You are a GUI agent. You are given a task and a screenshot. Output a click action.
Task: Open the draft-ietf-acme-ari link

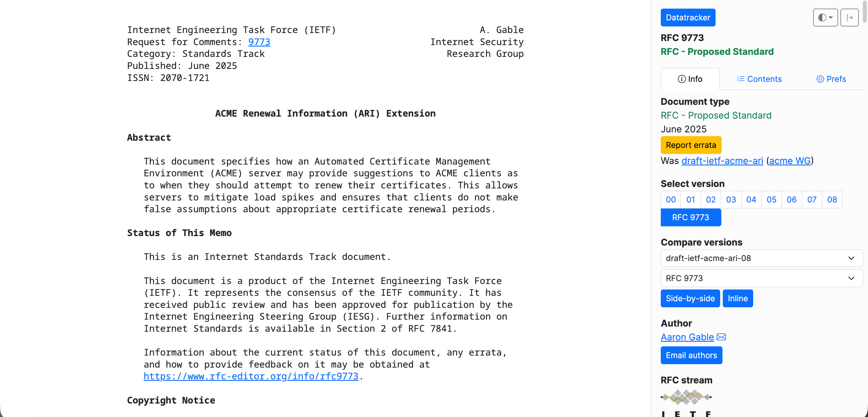click(x=722, y=161)
